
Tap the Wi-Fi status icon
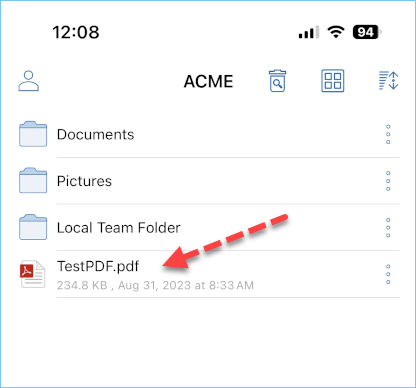336,32
